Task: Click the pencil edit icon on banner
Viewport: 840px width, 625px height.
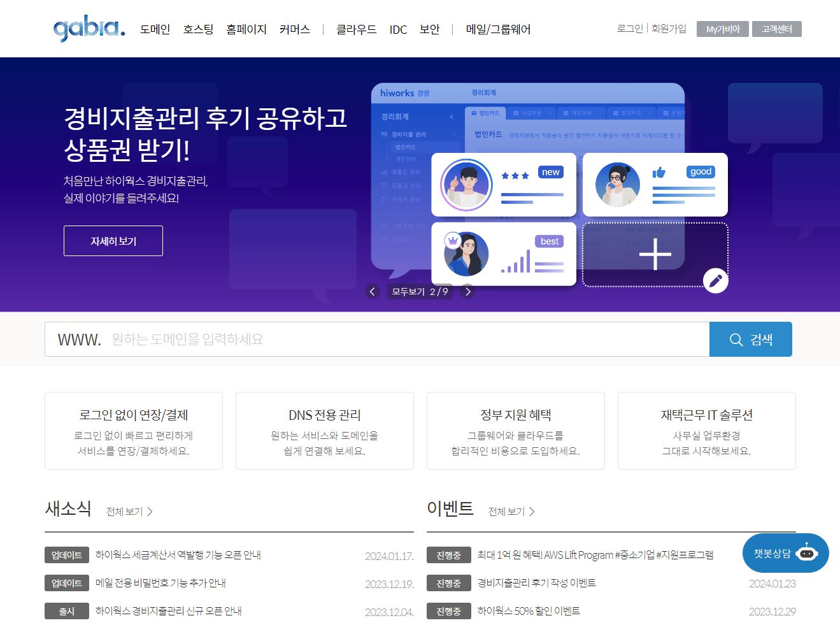Action: tap(715, 280)
